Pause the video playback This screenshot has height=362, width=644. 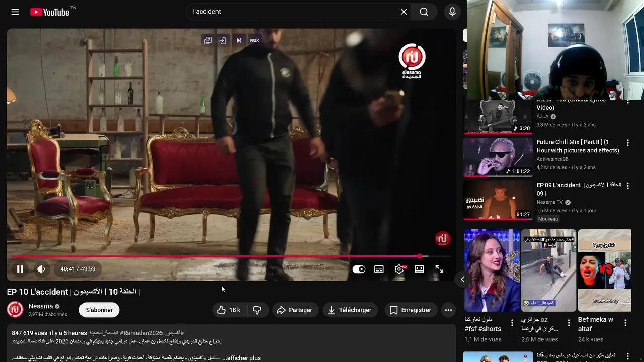tap(20, 269)
